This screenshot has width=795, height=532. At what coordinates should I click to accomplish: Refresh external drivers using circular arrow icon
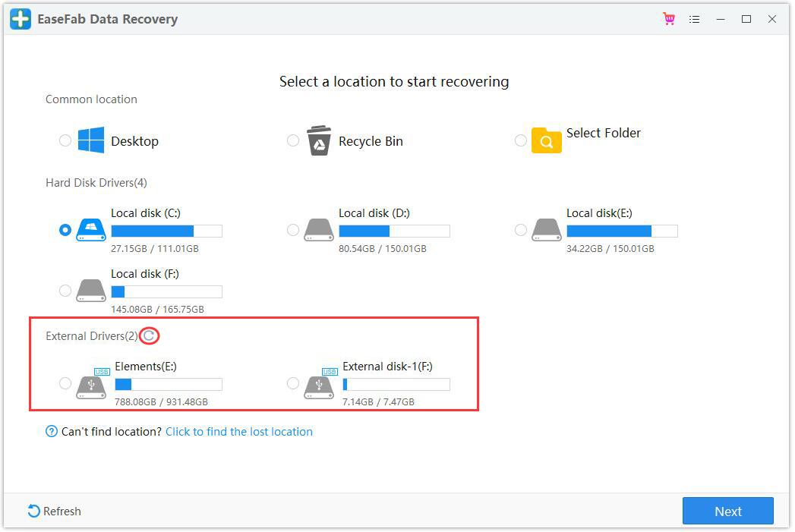pyautogui.click(x=149, y=336)
